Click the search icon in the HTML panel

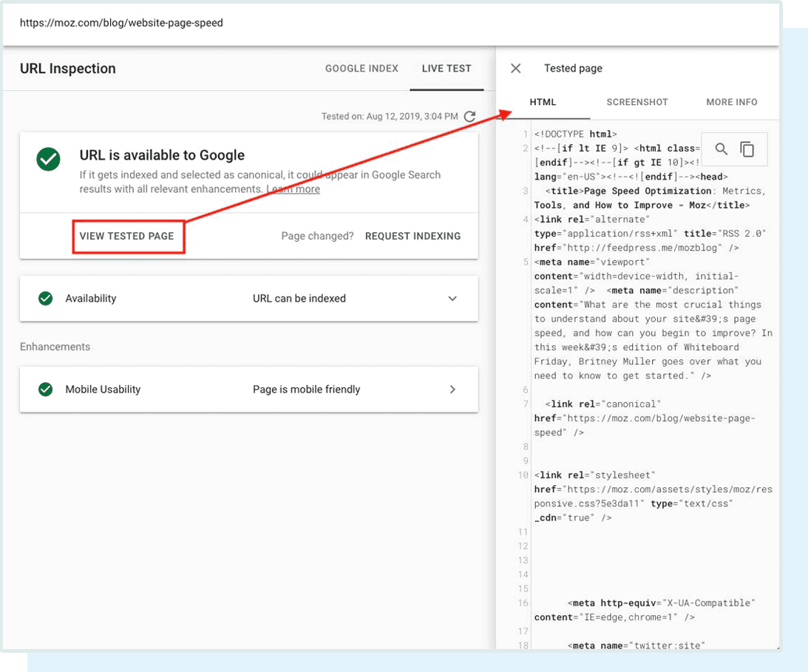[720, 149]
